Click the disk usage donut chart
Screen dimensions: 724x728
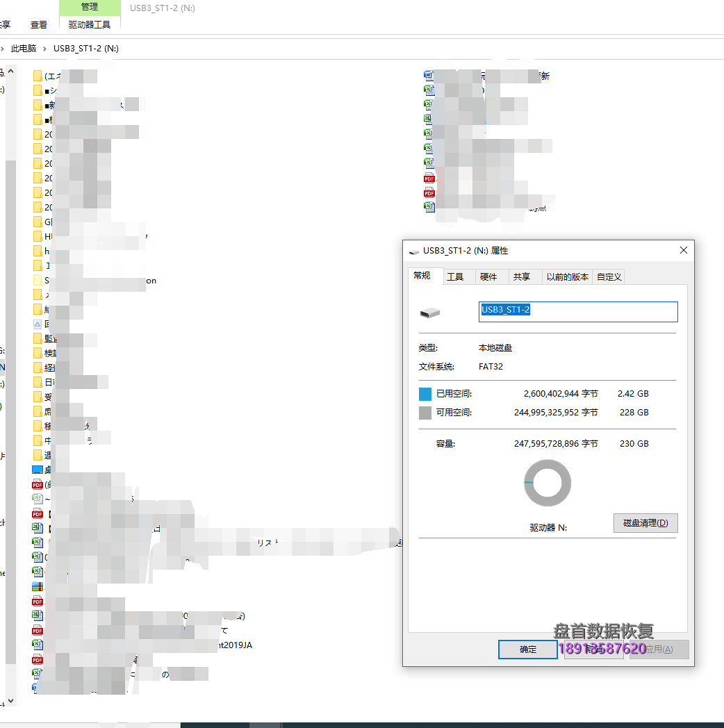tap(548, 483)
